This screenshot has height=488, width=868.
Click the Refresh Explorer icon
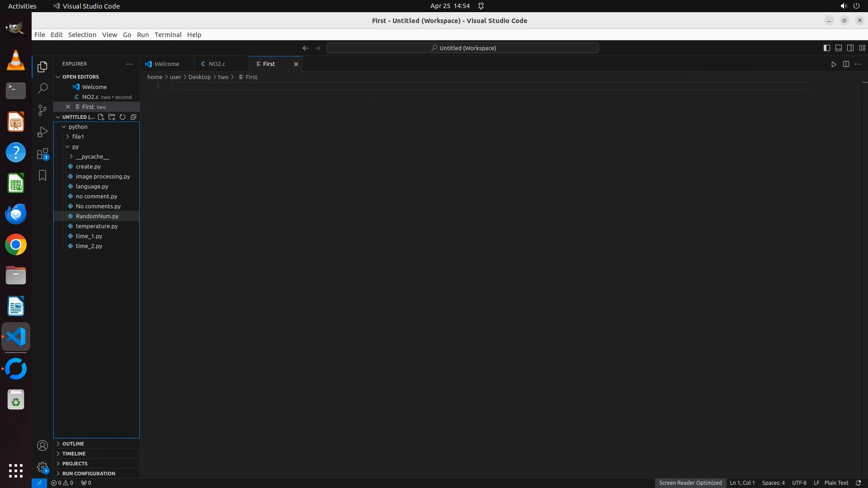[123, 117]
